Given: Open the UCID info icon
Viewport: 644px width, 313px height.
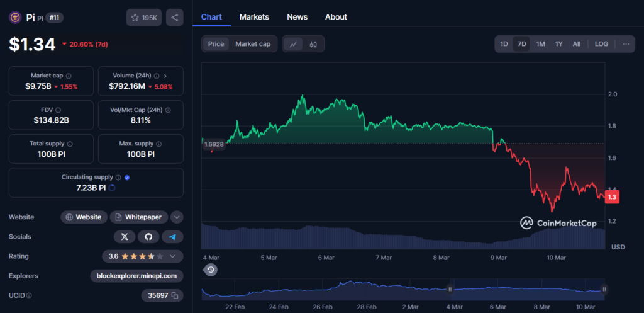Looking at the screenshot, I should pos(29,295).
